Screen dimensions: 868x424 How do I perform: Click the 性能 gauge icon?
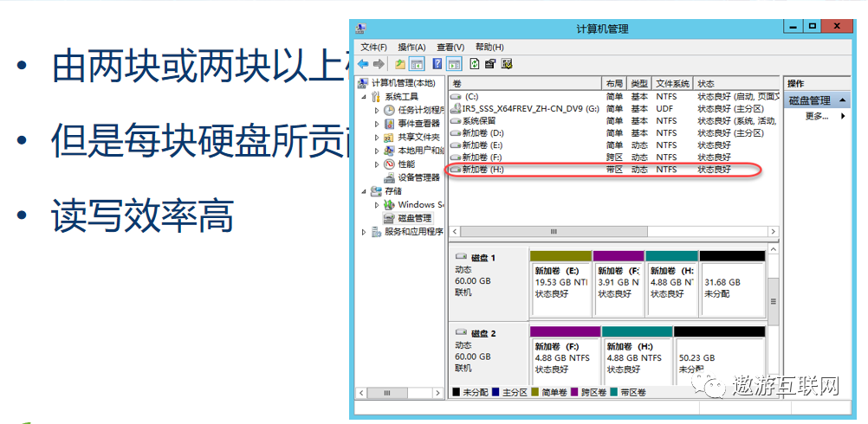point(389,164)
